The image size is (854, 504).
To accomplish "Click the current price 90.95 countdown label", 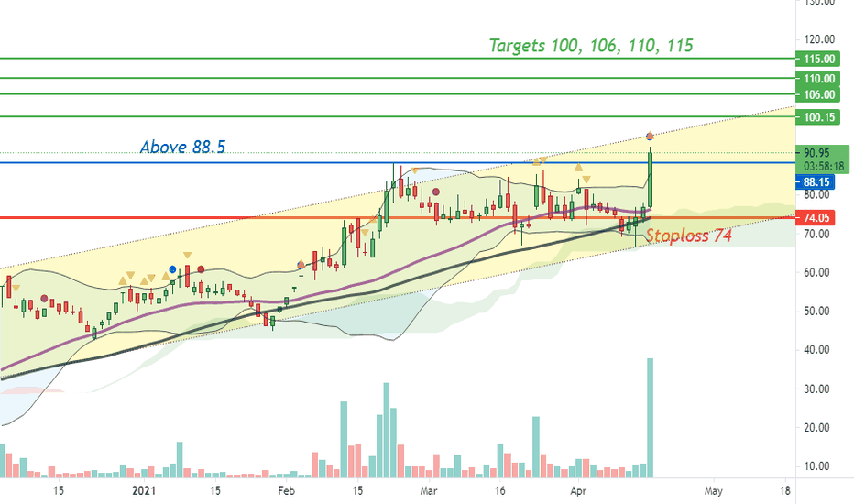I will tap(823, 159).
